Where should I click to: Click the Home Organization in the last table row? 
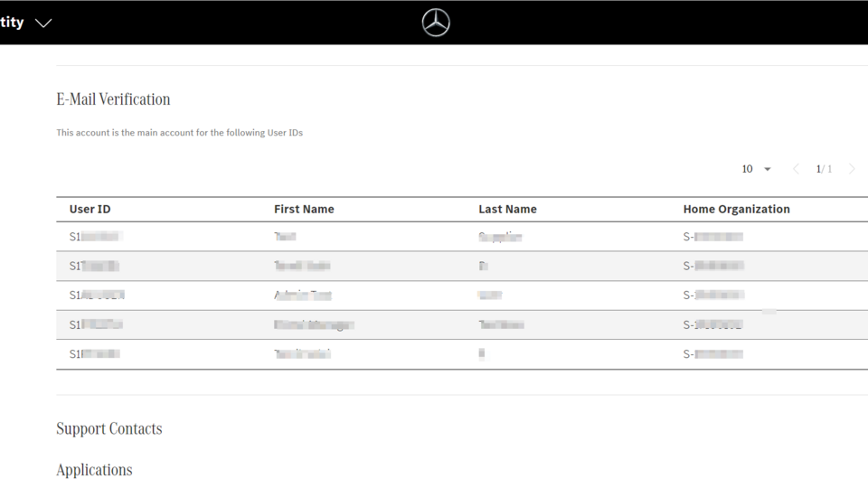(x=713, y=354)
